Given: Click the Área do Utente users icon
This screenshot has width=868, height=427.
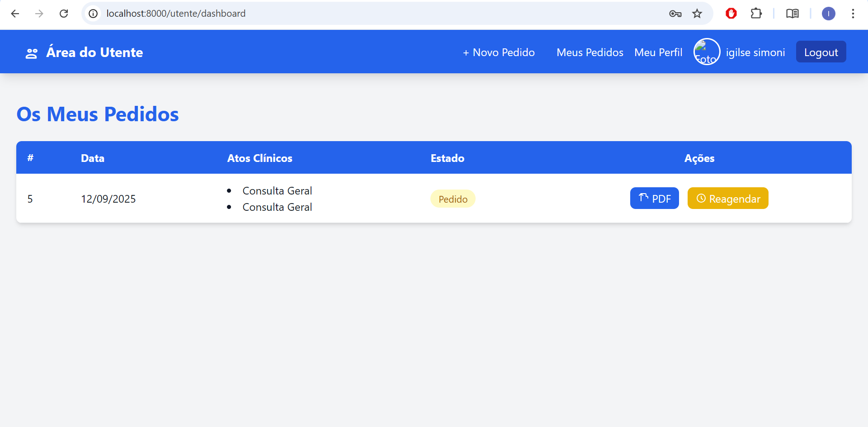Looking at the screenshot, I should point(31,53).
